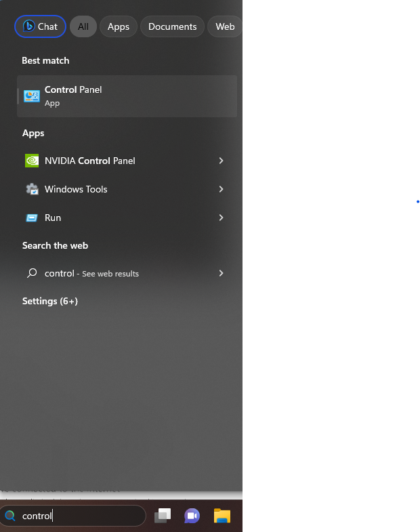The width and height of the screenshot is (420, 532).
Task: Expand options arrow beside Windows Tools
Action: [x=221, y=189]
